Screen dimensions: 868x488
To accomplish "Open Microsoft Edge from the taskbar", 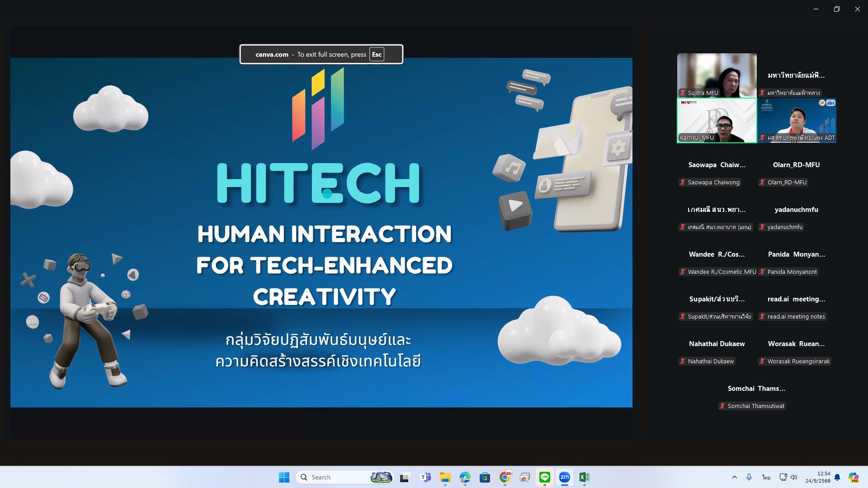I will click(465, 477).
